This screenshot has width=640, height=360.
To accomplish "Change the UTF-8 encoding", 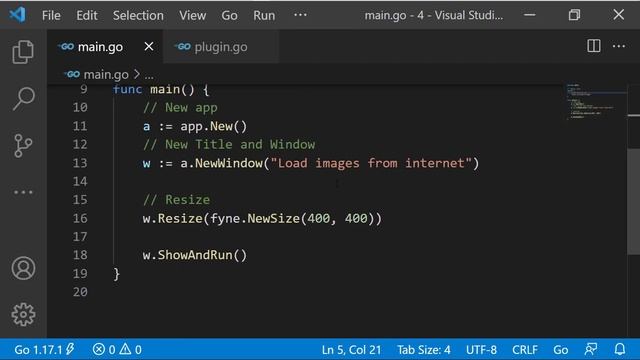I will point(481,350).
